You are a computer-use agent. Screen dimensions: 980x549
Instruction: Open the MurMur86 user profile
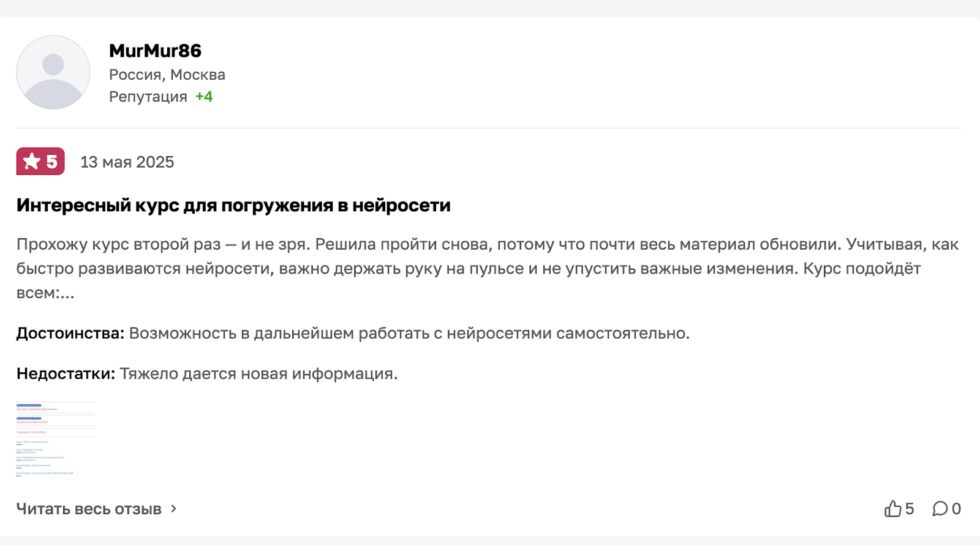pos(155,51)
